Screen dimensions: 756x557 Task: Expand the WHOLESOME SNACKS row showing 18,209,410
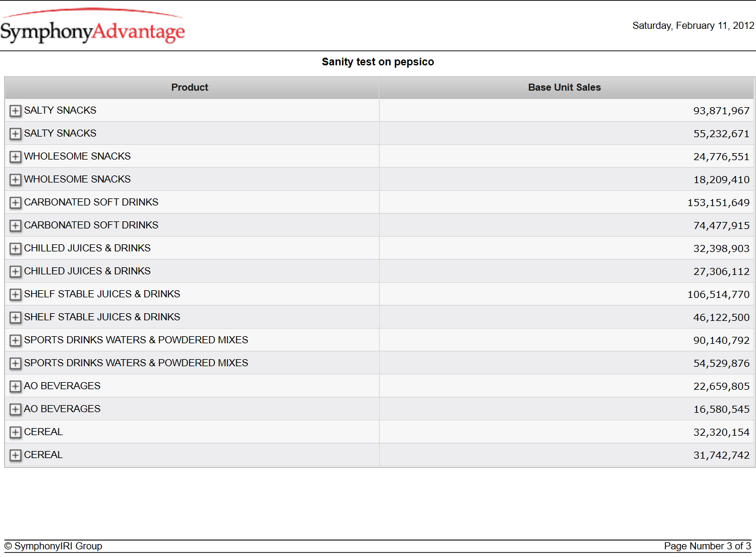coord(15,180)
